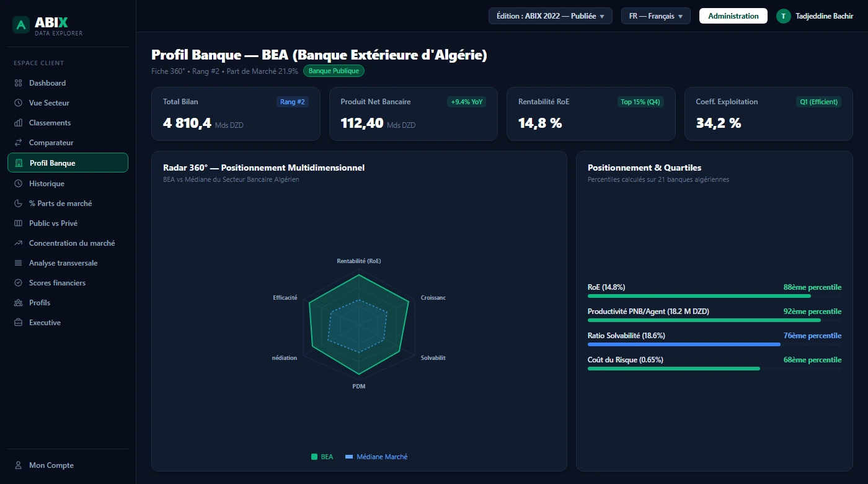Click the Productivité PNB/Agent progress bar
The image size is (868, 484).
click(714, 320)
